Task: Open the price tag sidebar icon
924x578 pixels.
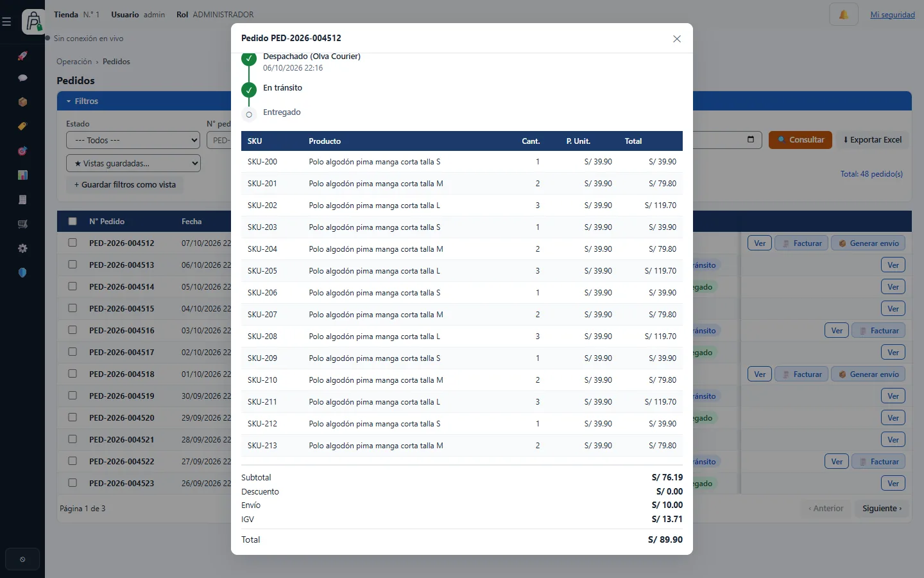Action: click(22, 127)
